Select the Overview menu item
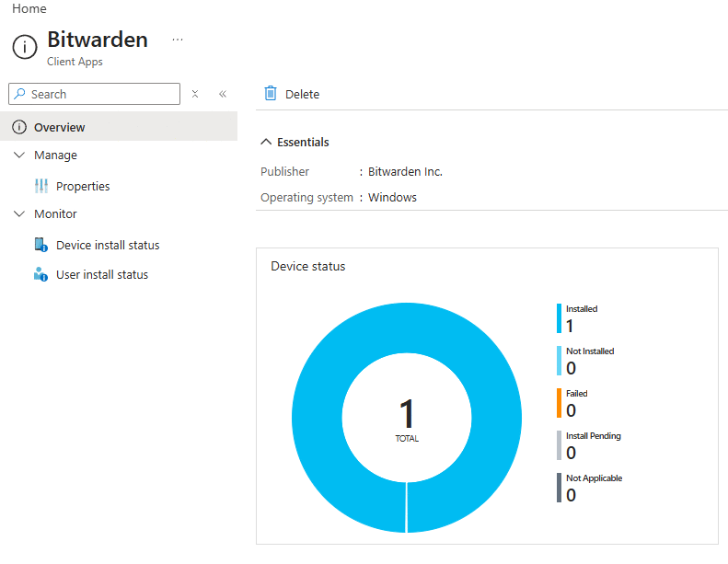 coord(119,127)
